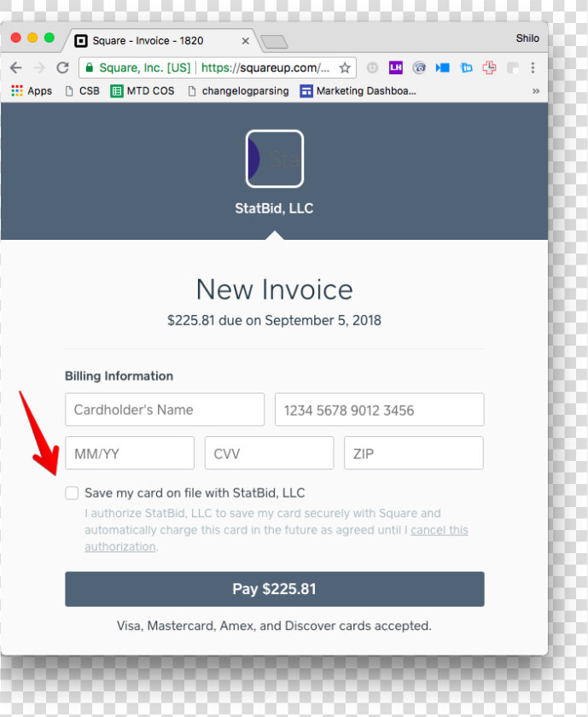Focus the CVV field
Screen dimensions: 588x717
pos(270,452)
